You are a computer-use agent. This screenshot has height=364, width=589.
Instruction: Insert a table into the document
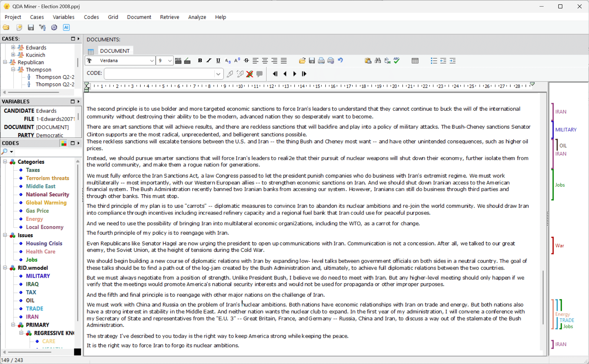coord(415,61)
